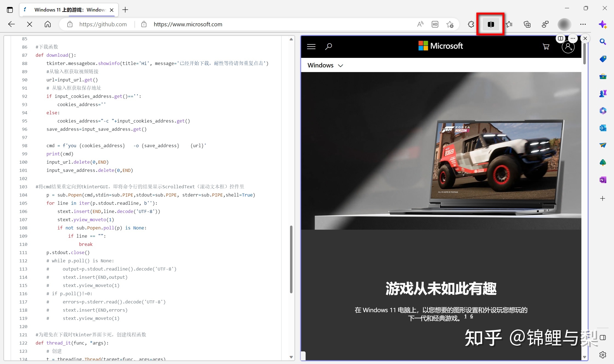Viewport: 614px width, 364px height.
Task: Open Outlook from the sidebar
Action: click(602, 128)
